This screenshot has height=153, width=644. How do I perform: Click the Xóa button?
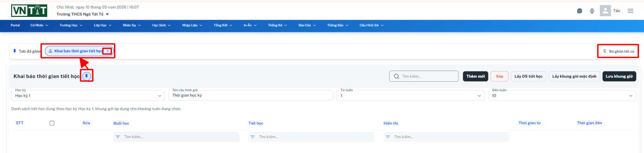[x=499, y=76]
